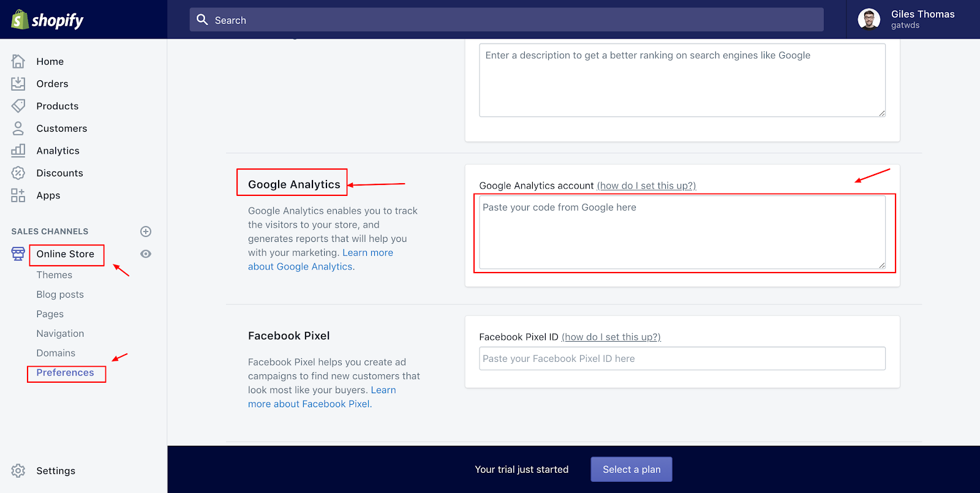Screen dimensions: 980x493
Task: Click the Orders inbox icon
Action: point(18,83)
